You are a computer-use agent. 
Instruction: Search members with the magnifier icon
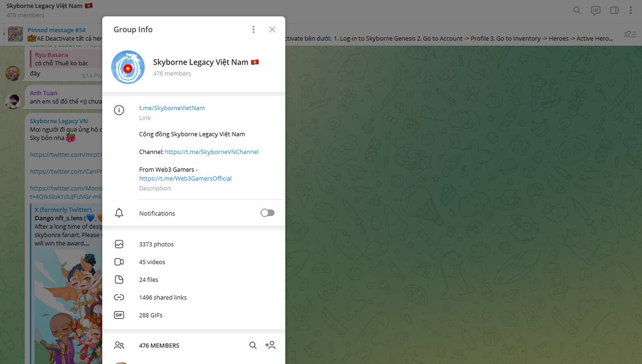pyautogui.click(x=253, y=345)
